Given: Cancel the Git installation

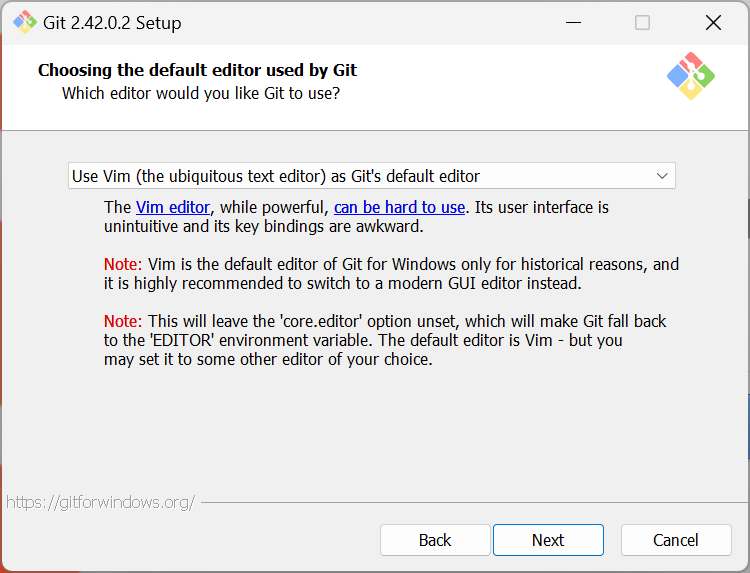Looking at the screenshot, I should point(676,540).
